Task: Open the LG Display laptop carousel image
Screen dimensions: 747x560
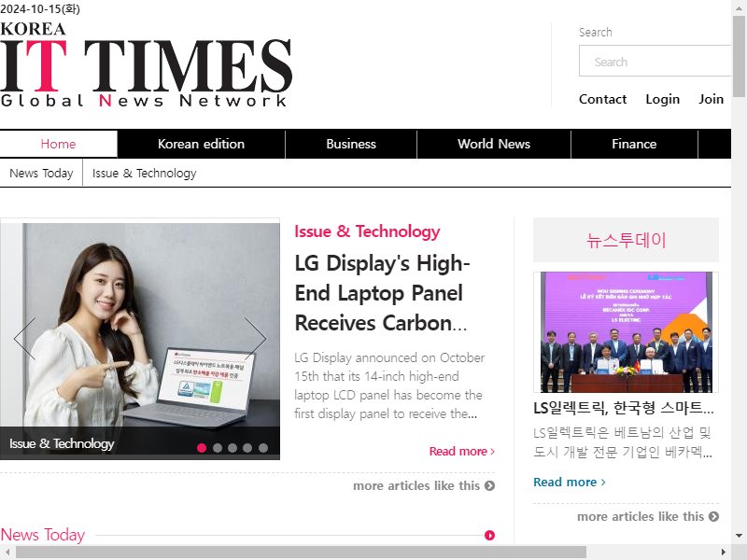Action: (x=140, y=341)
